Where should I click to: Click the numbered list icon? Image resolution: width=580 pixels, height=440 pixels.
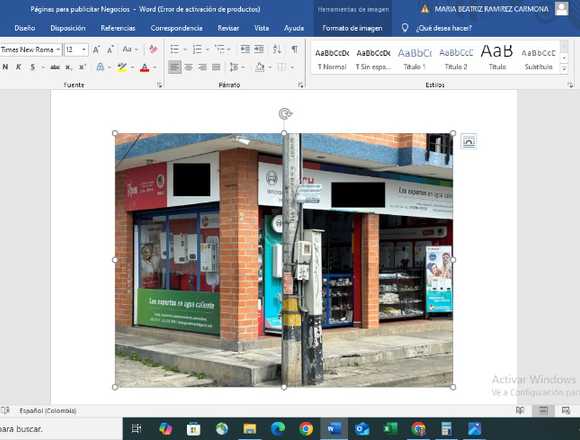[198, 49]
